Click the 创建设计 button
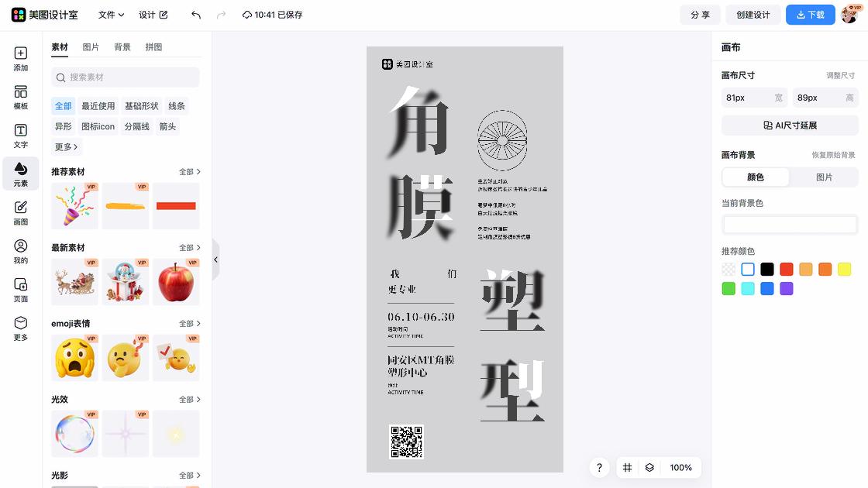Image resolution: width=868 pixels, height=488 pixels. tap(753, 15)
